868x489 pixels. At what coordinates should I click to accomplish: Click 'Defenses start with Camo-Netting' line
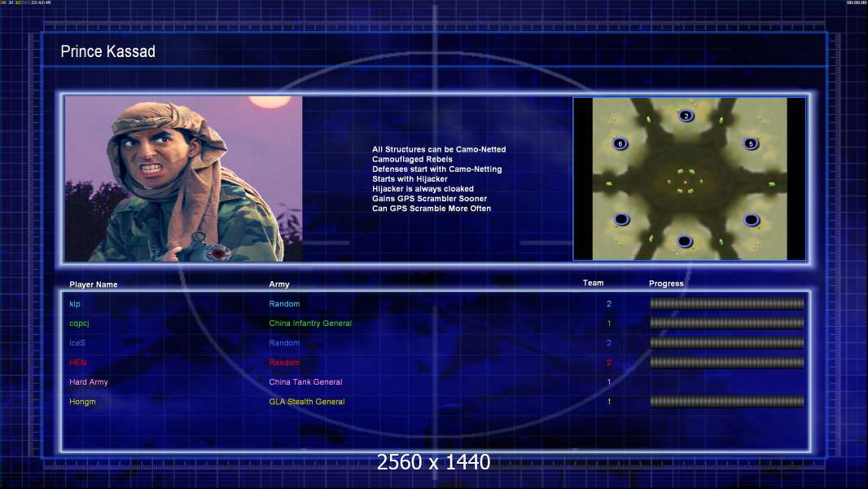(x=436, y=170)
